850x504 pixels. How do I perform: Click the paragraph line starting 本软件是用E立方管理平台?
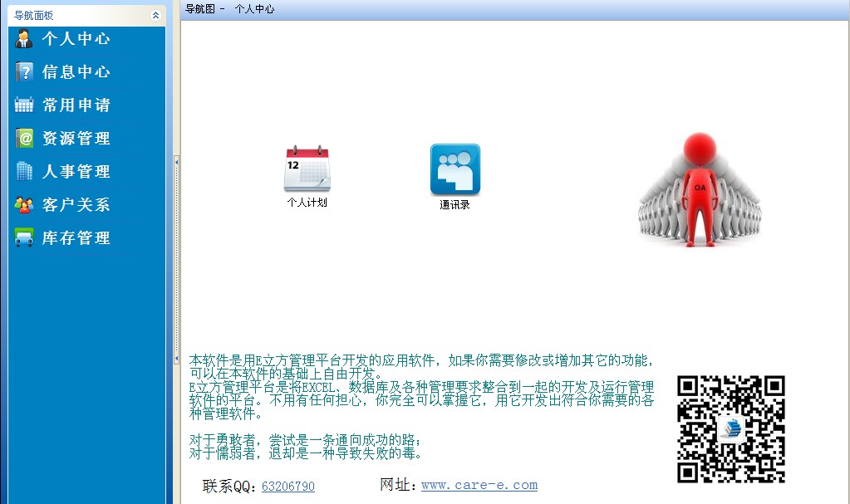tap(422, 360)
